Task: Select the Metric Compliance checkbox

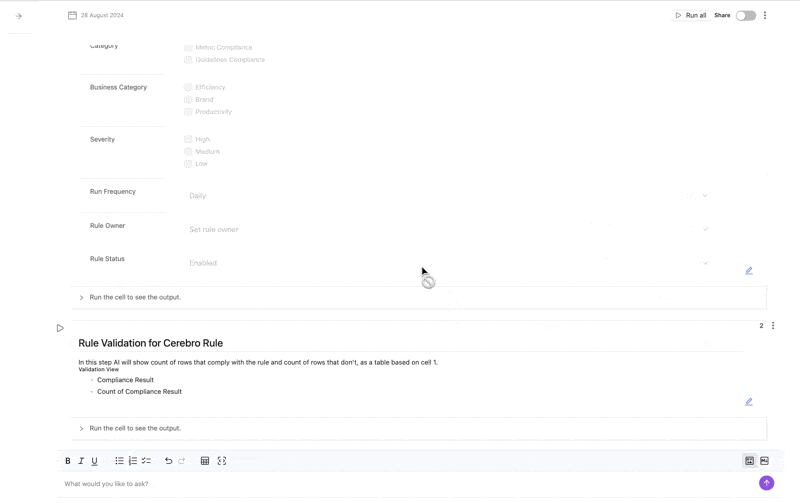Action: 188,48
